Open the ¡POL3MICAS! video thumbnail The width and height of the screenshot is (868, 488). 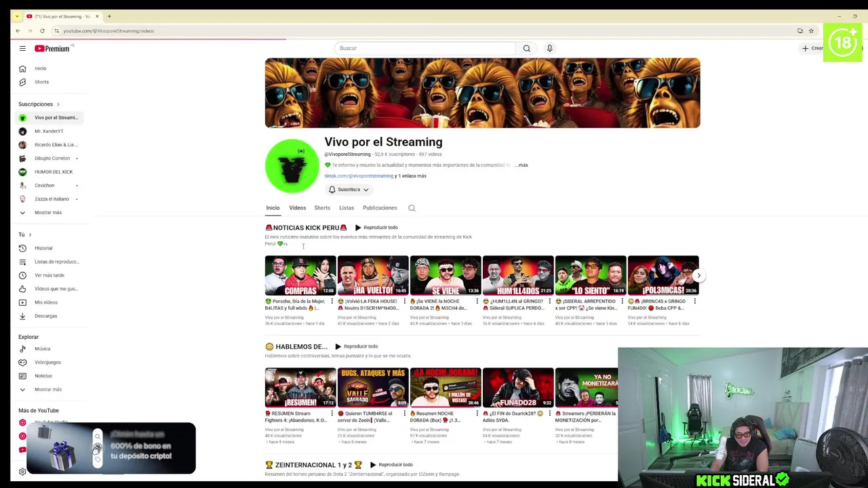click(663, 275)
